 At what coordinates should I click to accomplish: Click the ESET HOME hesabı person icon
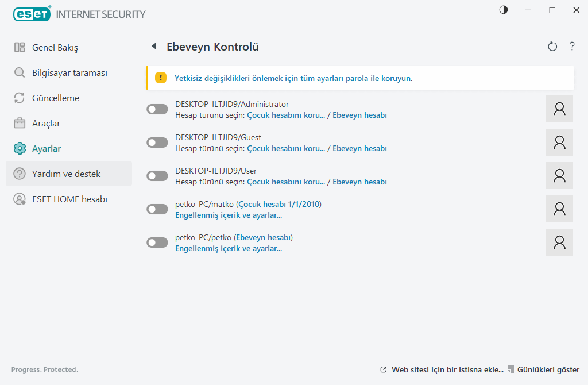(x=20, y=199)
